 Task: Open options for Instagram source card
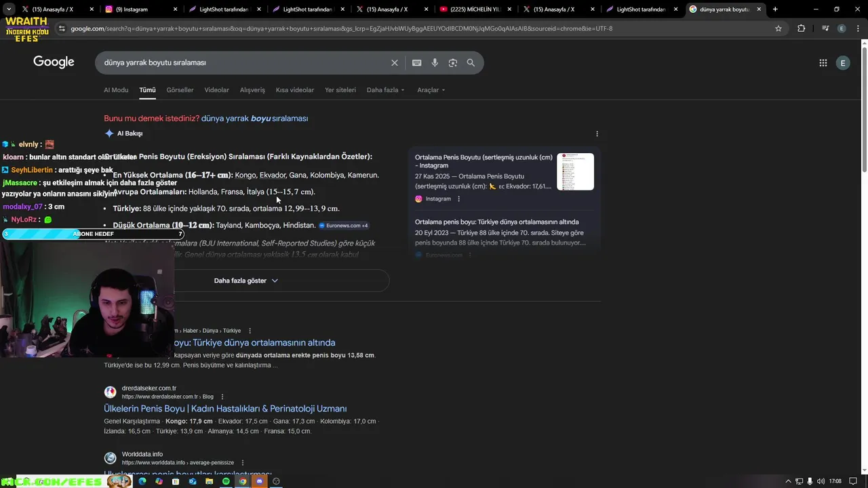[458, 199]
